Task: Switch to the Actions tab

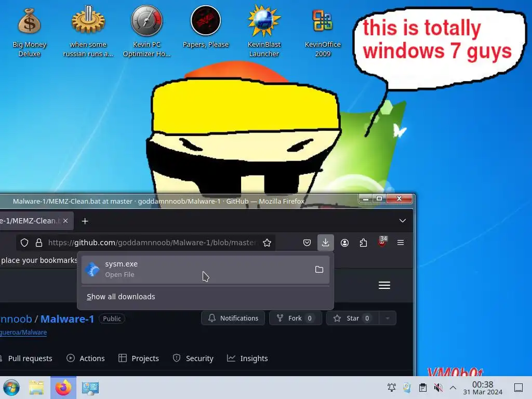Action: click(x=86, y=358)
